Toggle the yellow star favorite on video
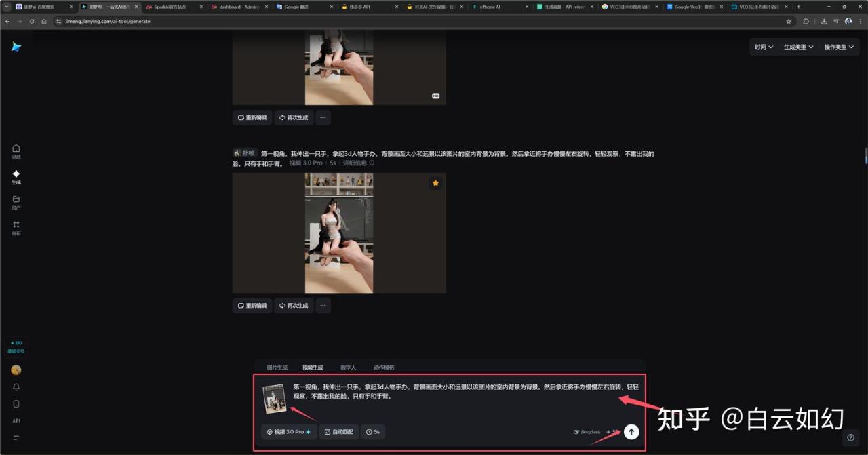The image size is (868, 455). pyautogui.click(x=435, y=183)
